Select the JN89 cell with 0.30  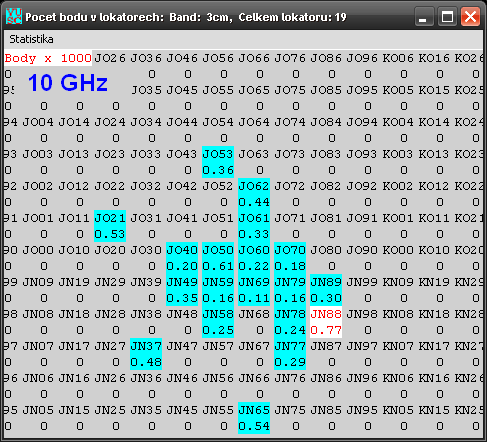coord(326,290)
